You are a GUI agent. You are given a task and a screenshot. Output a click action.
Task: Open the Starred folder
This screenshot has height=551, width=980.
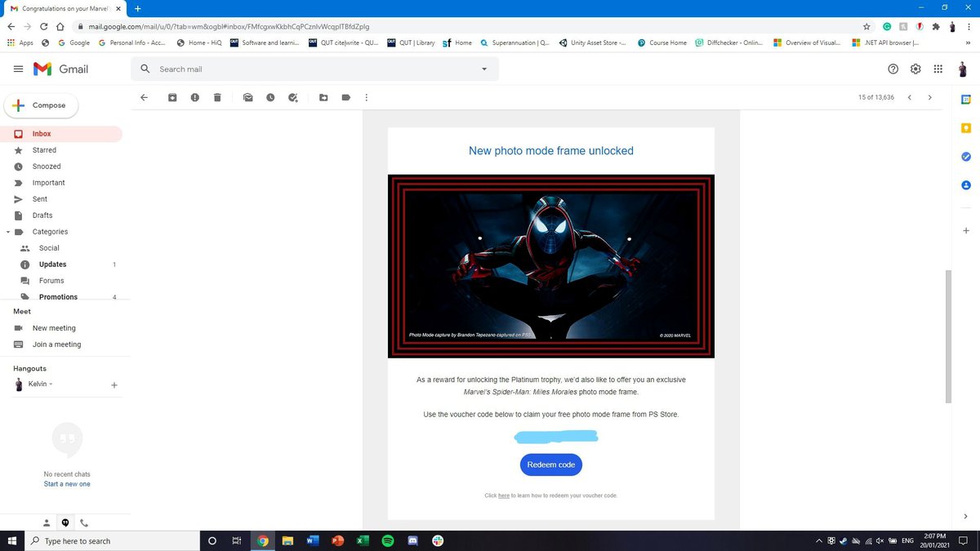point(44,150)
